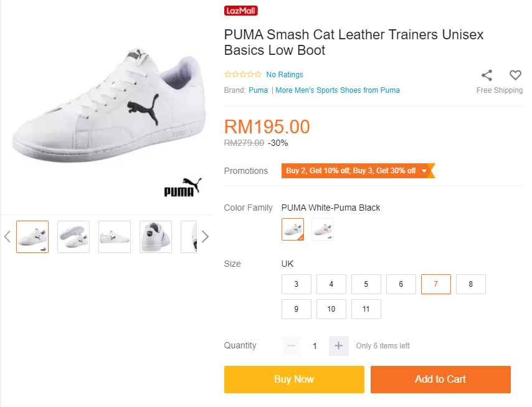Select the PUMA White-Puma Black color swatch
This screenshot has height=407, width=532.
click(x=293, y=229)
